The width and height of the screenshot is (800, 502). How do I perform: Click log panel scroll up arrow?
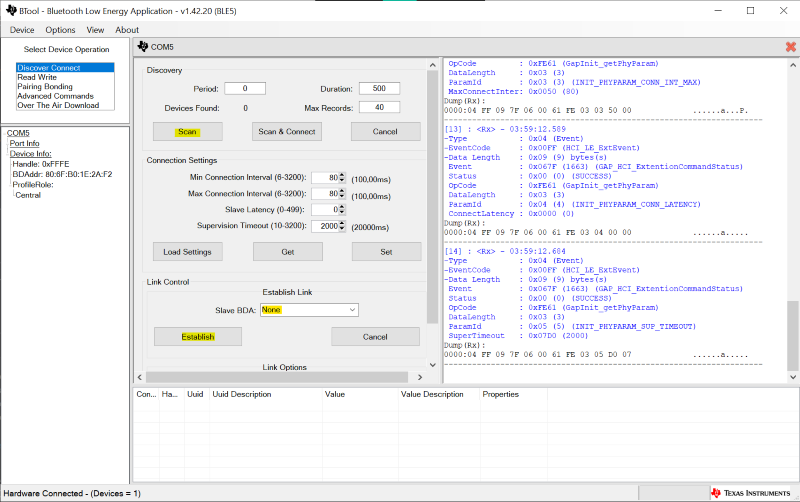click(793, 65)
